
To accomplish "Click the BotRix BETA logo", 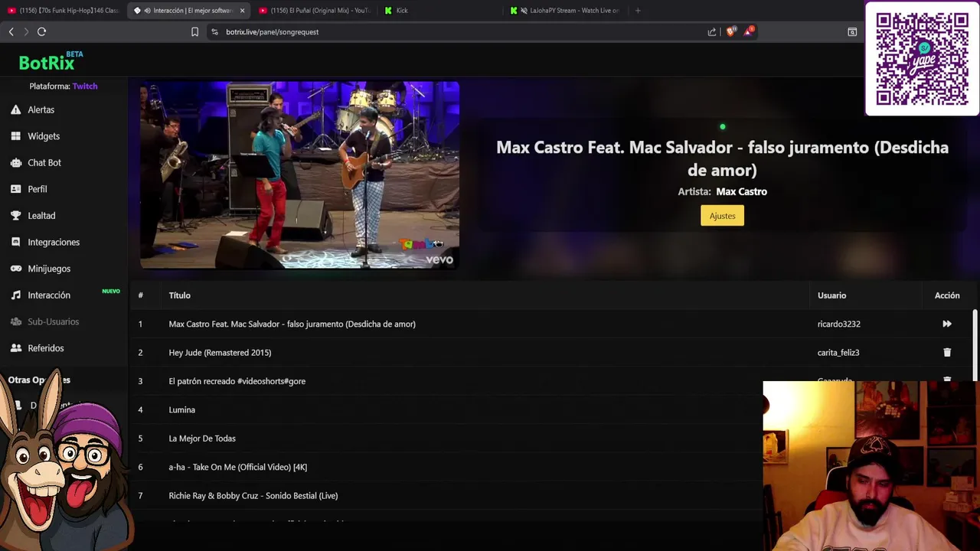I will (x=51, y=61).
